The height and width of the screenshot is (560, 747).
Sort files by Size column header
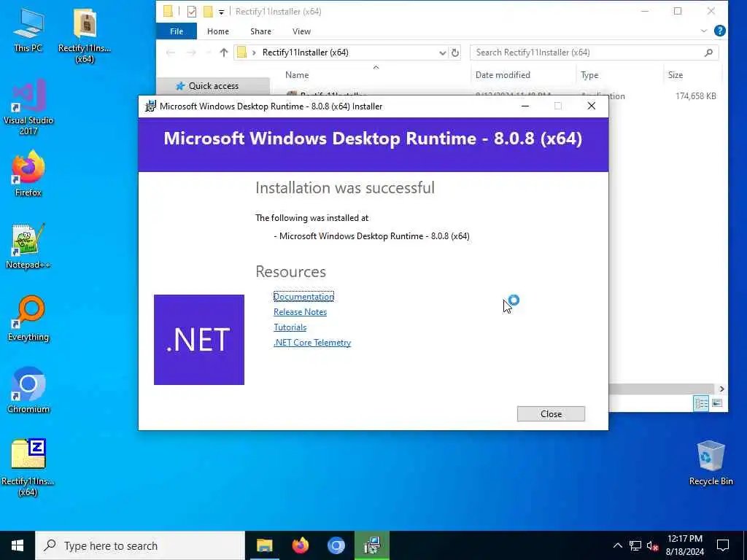[675, 75]
